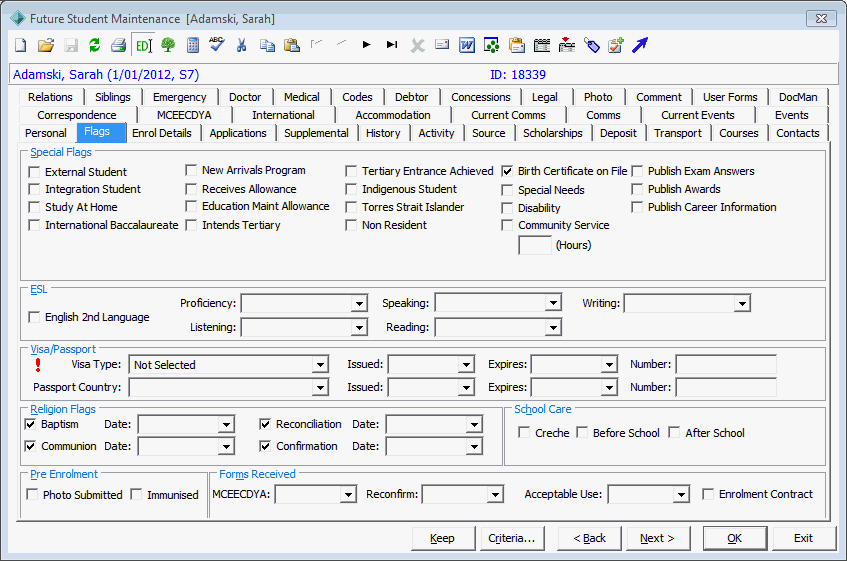Tick the Enrolment Contract checkbox
The image size is (847, 561).
point(708,494)
